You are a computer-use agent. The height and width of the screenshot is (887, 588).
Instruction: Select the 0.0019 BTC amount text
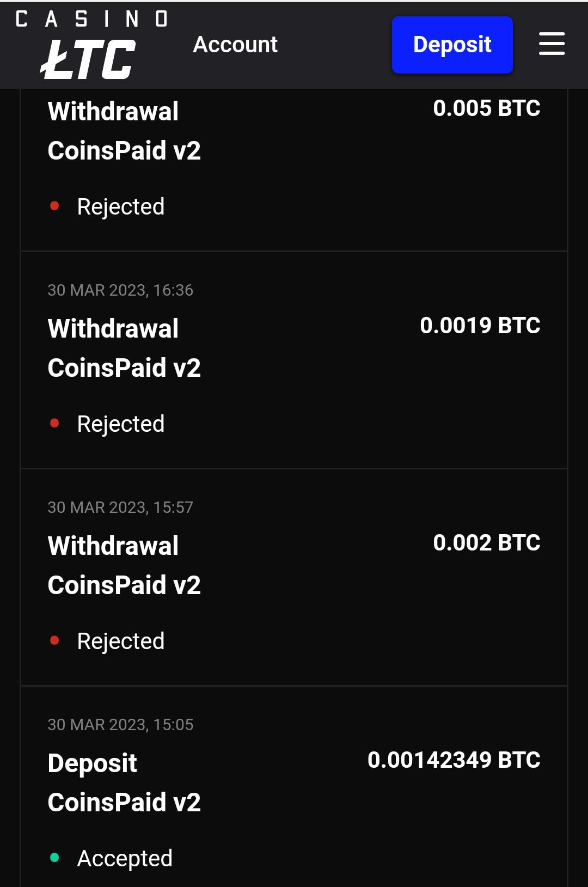coord(480,326)
